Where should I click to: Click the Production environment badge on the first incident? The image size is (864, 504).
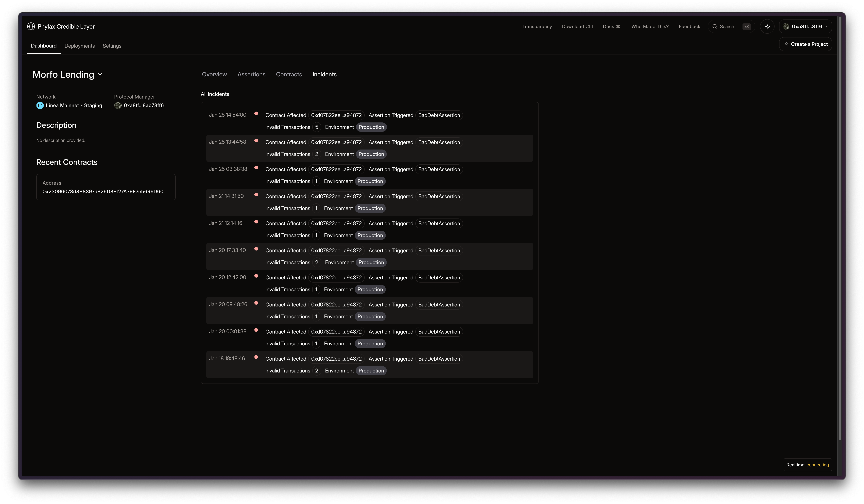[x=371, y=127]
